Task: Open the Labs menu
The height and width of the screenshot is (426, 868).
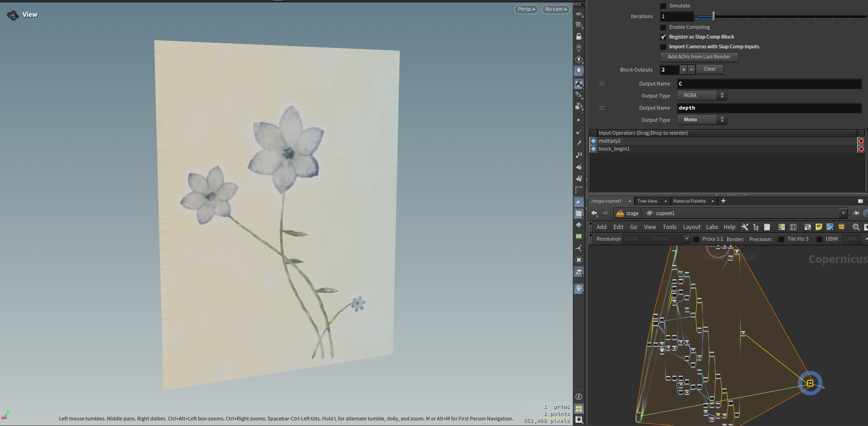Action: pos(712,227)
